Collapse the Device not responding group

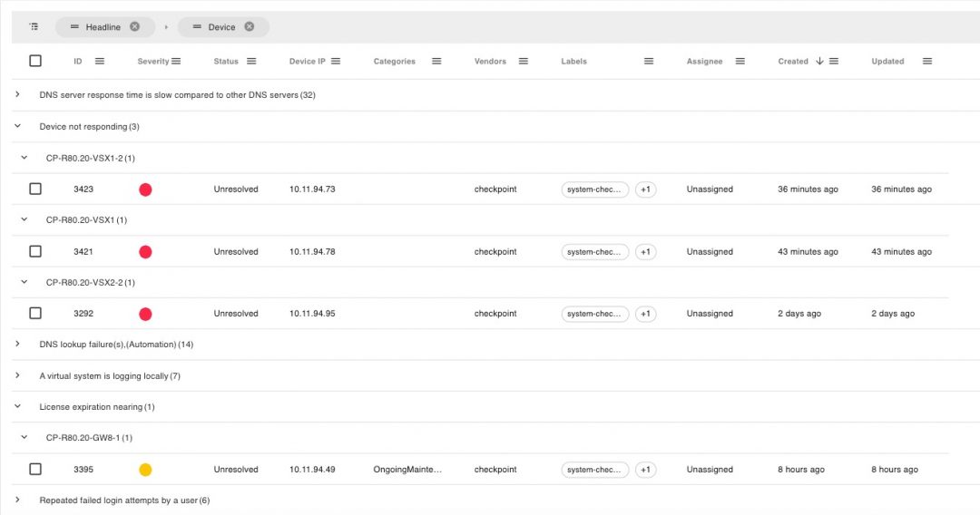pos(17,126)
